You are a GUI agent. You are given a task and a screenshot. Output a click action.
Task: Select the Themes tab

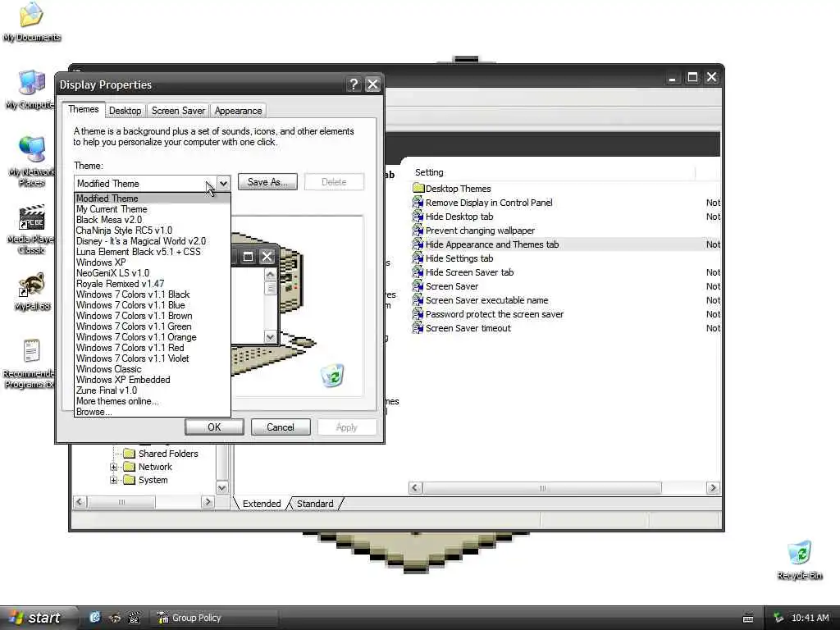[x=83, y=109]
